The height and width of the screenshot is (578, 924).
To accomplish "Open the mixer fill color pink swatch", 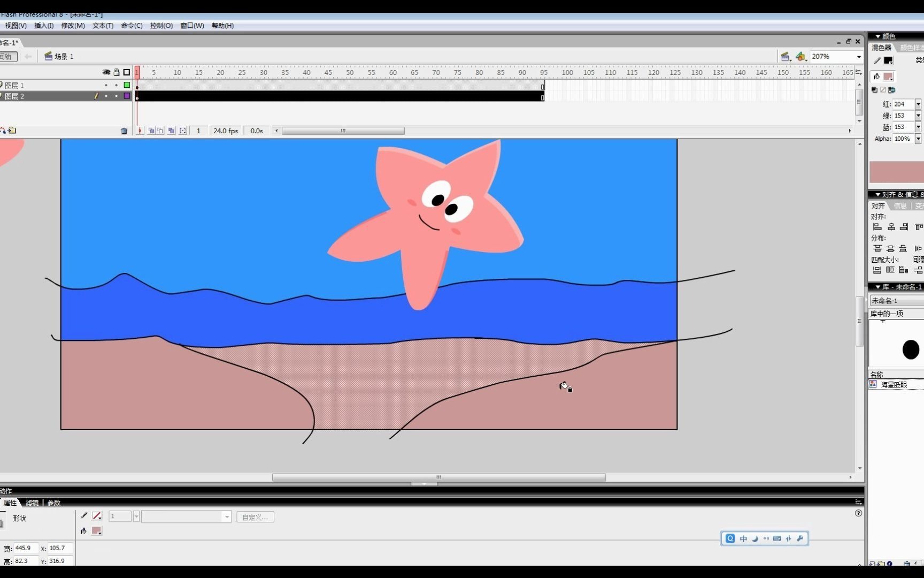I will coord(888,77).
